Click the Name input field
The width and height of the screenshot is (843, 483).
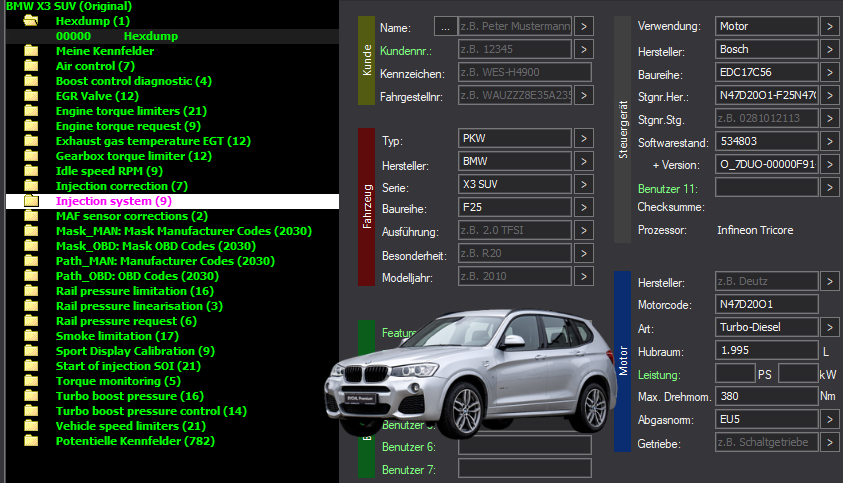[x=515, y=26]
